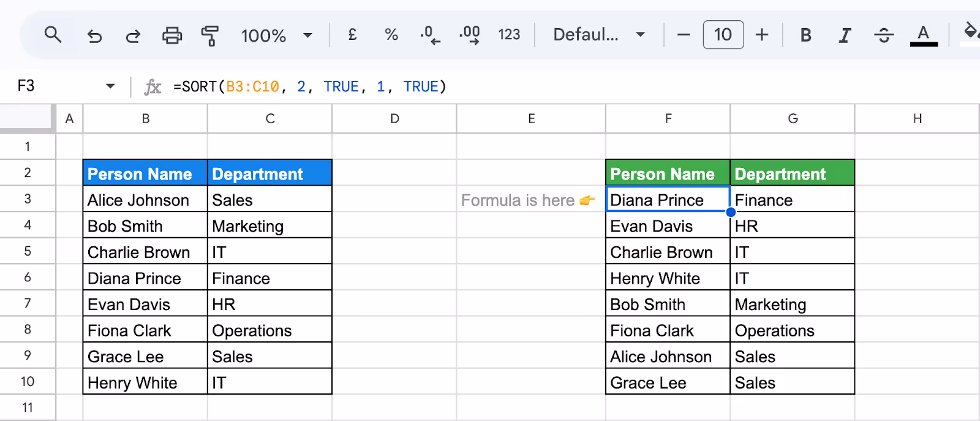Select cell 'Evan Davis' in column F
This screenshot has width=980, height=421.
[x=668, y=226]
